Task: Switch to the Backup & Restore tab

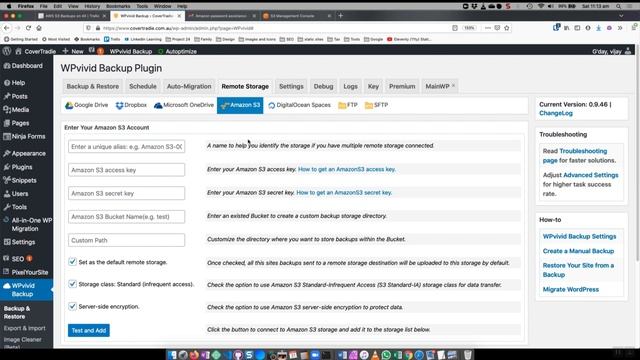Action: [93, 86]
